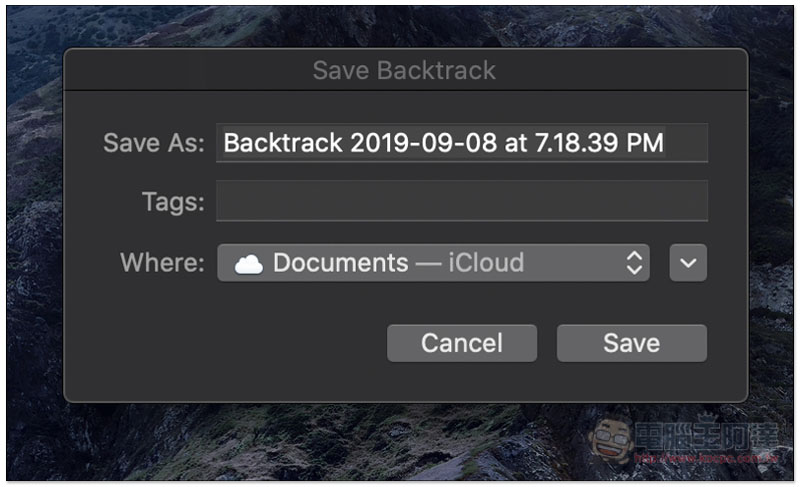Click the "Where:" label

click(x=162, y=263)
